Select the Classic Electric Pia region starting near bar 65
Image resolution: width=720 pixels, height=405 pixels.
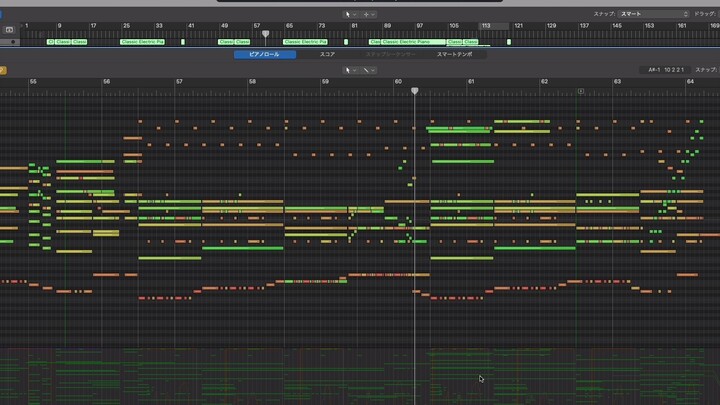coord(305,42)
